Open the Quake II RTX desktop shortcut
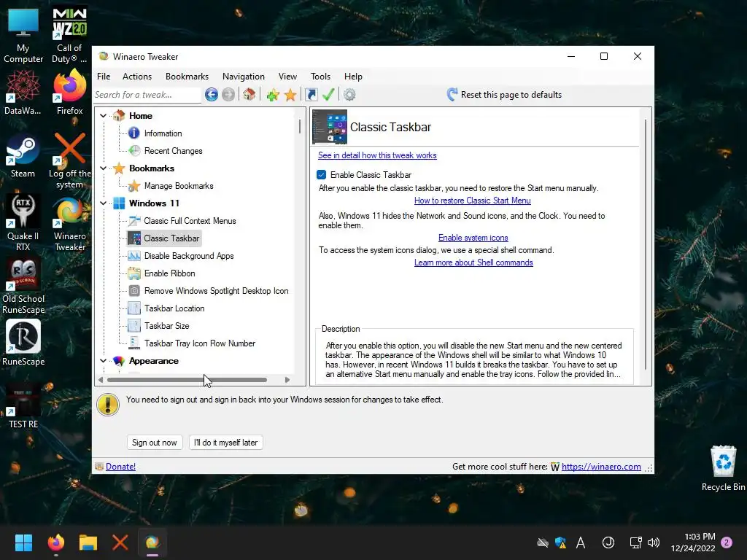This screenshot has height=560, width=747. point(23,223)
